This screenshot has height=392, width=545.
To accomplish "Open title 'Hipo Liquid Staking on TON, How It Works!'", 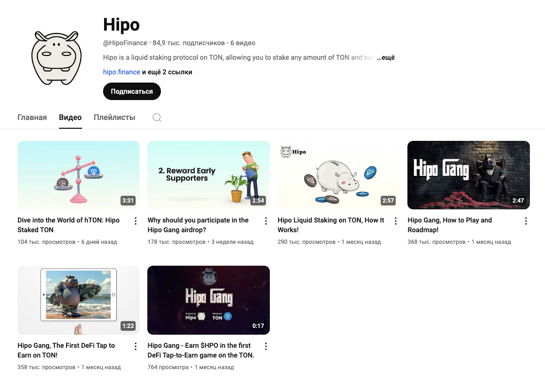I will point(331,225).
